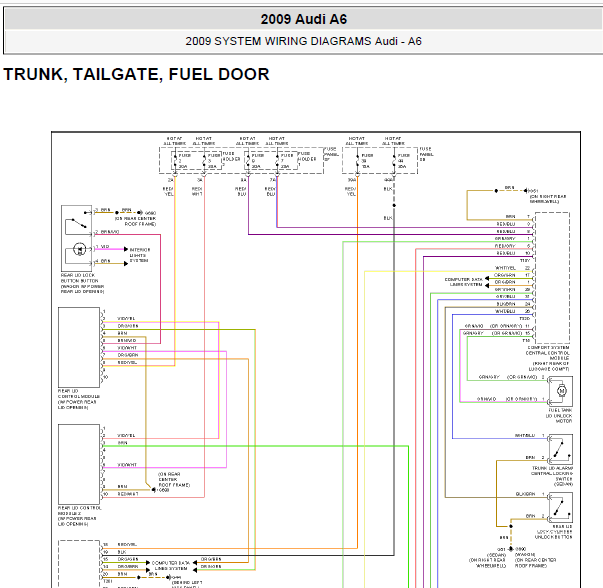Click the dashed Comfort System Central Control Module box
This screenshot has width=603, height=588.
click(x=552, y=278)
